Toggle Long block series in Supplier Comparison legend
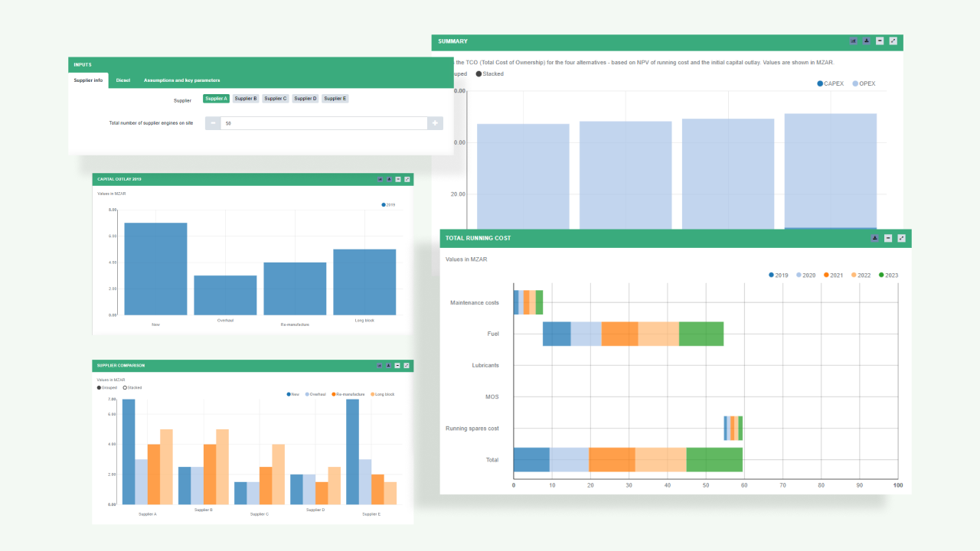 click(383, 394)
